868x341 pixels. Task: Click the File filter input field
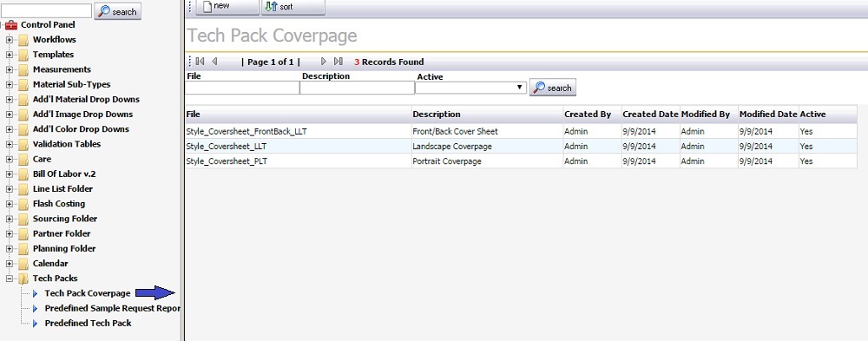point(242,88)
